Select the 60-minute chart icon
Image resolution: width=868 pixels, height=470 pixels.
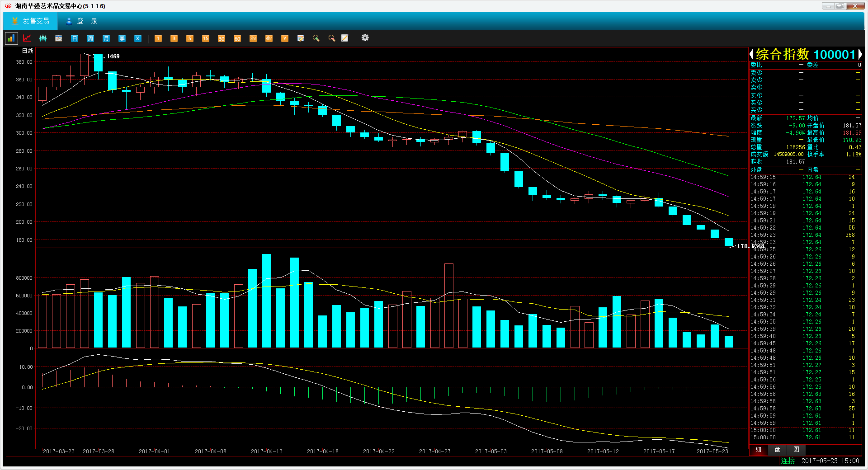[237, 38]
